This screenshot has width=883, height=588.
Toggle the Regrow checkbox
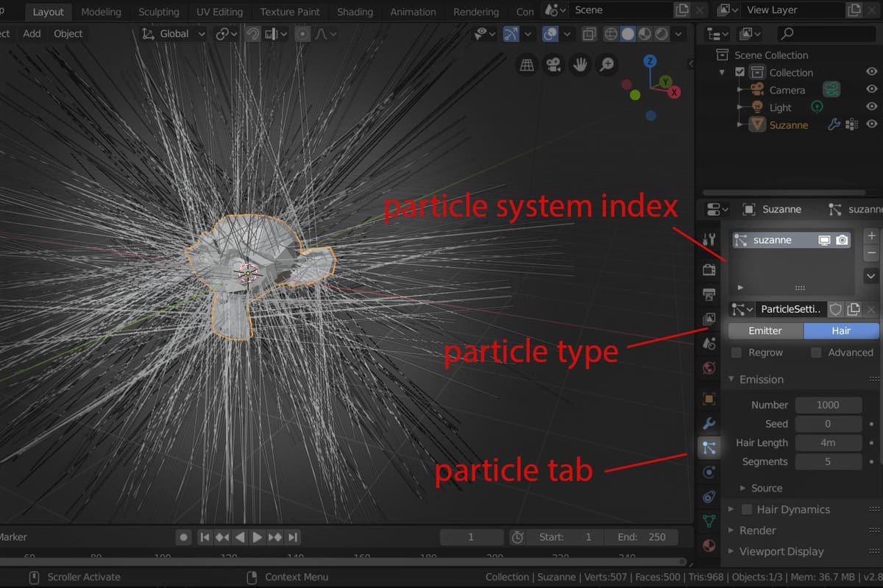pyautogui.click(x=736, y=353)
